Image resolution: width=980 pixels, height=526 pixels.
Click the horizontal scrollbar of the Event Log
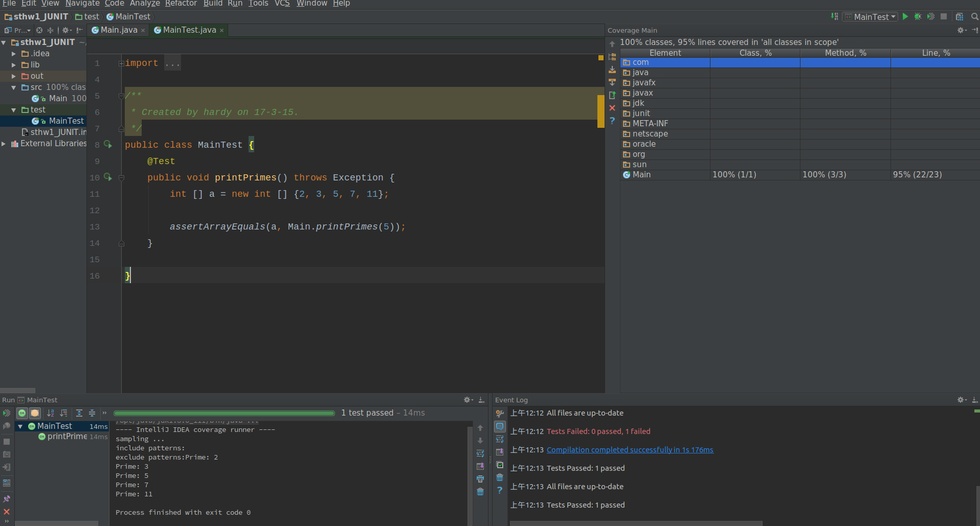(x=636, y=523)
